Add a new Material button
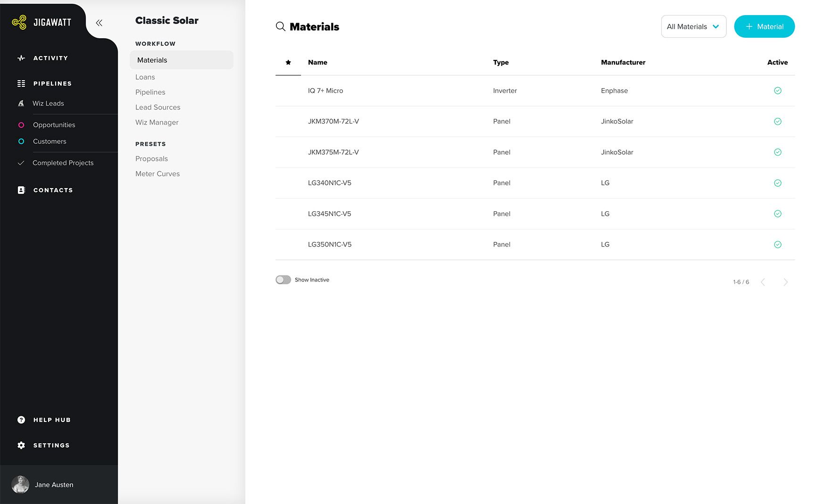 click(x=764, y=26)
